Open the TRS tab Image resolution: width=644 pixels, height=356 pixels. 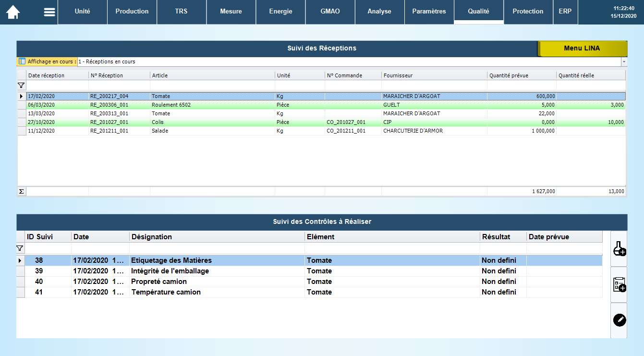click(182, 12)
